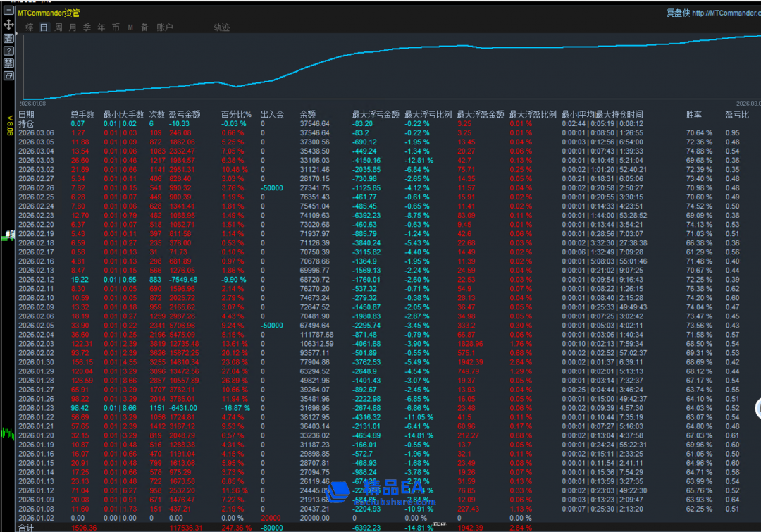Click the four-arrow move panel icon
Screen dimensions: 761x532
tap(8, 25)
